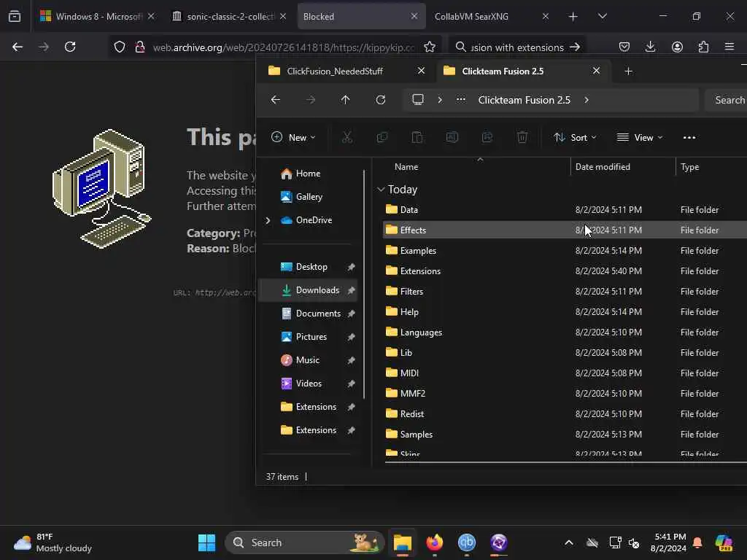This screenshot has width=747, height=560.
Task: Switch to Windows 8 - Microsoft tab
Action: (x=98, y=17)
